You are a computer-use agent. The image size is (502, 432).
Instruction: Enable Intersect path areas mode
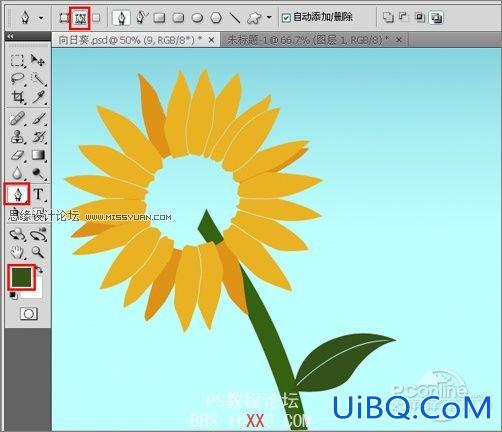point(420,17)
